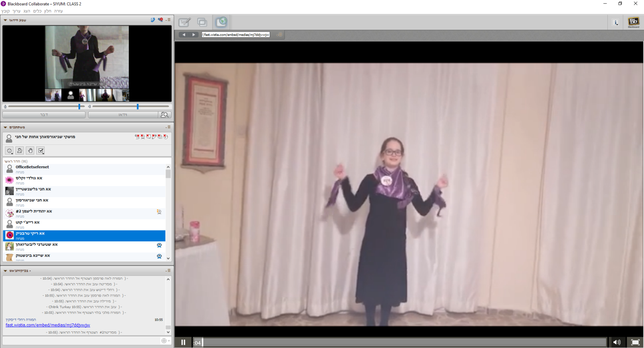
Task: Open web tour options menu beside the URL
Action: [x=279, y=35]
